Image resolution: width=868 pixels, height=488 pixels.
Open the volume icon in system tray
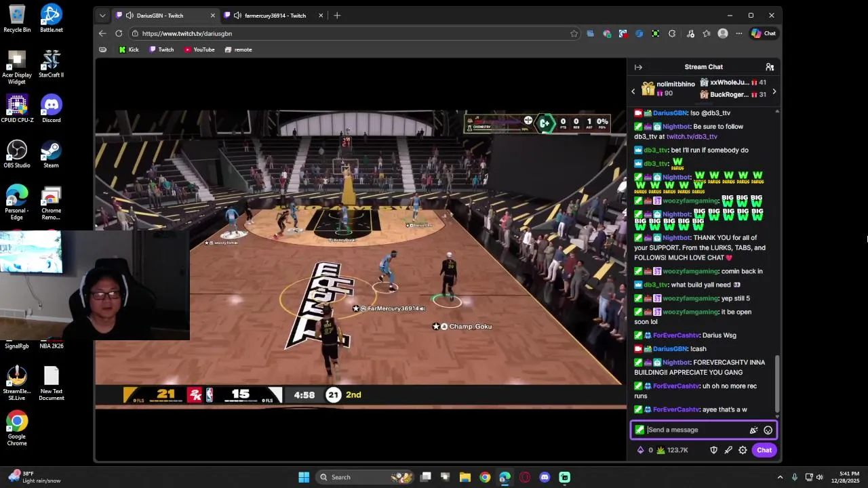pos(820,477)
